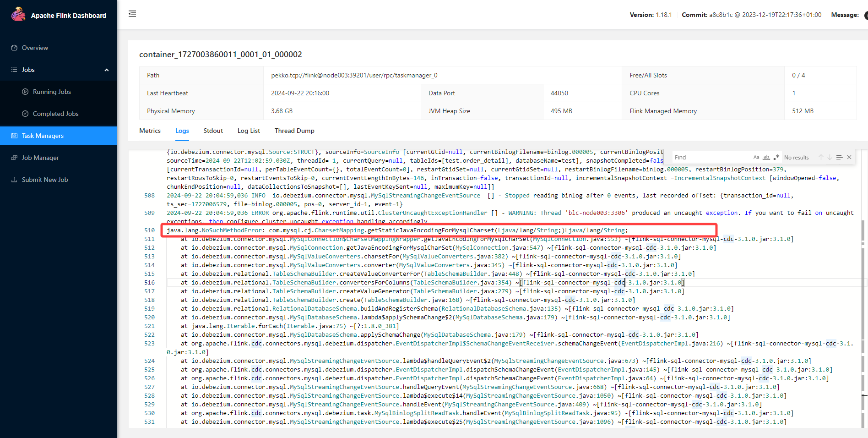The width and height of the screenshot is (868, 438).
Task: Click the Overview dashboard icon
Action: pyautogui.click(x=14, y=48)
